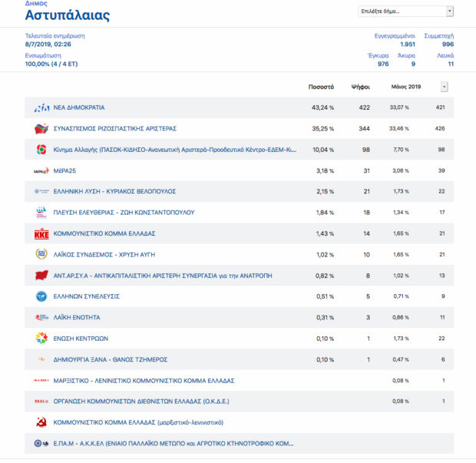The width and height of the screenshot is (476, 463).
Task: Click Ελληνική Λύση percentage 2,15 %
Action: [x=325, y=191]
